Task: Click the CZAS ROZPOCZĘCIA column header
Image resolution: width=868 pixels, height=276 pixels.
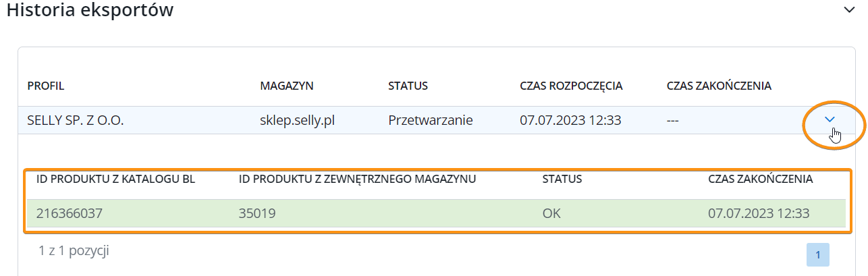Action: (570, 86)
